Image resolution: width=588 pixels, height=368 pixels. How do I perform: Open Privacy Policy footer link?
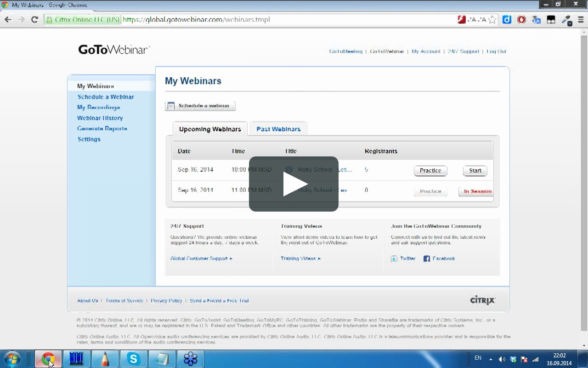167,300
